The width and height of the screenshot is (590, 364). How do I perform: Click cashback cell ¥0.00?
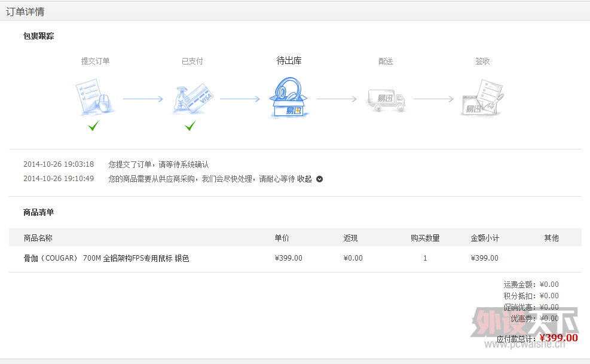[x=353, y=258]
